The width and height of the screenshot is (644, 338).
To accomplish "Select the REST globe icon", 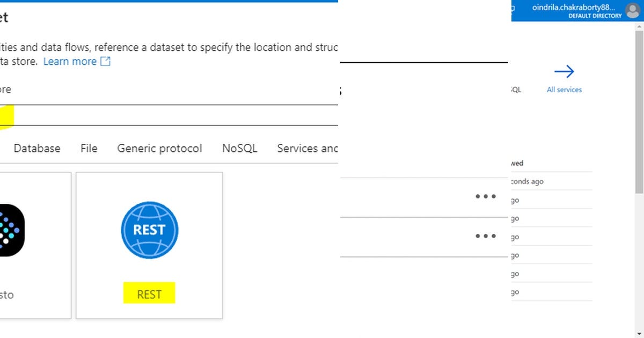I will pos(149,230).
